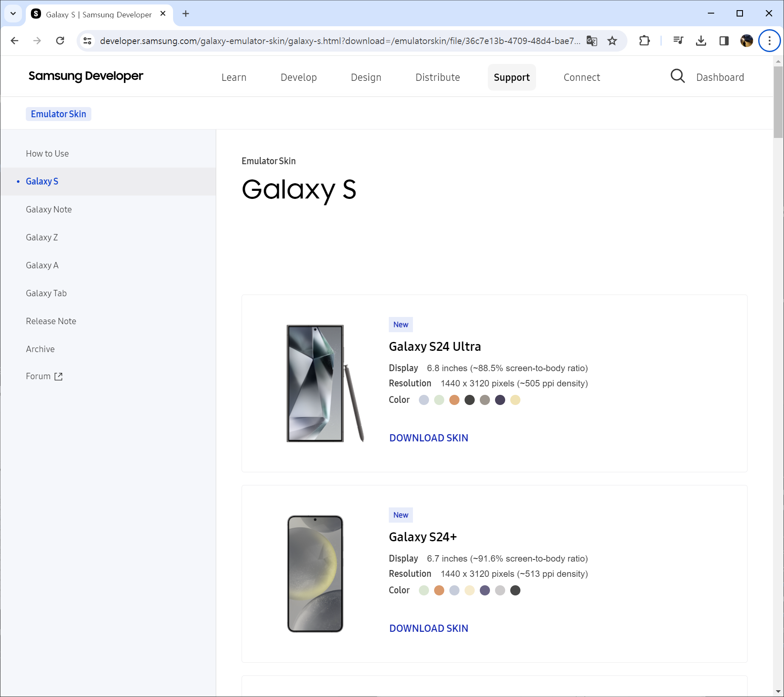Open the Develop menu
Image resolution: width=784 pixels, height=697 pixels.
(299, 77)
